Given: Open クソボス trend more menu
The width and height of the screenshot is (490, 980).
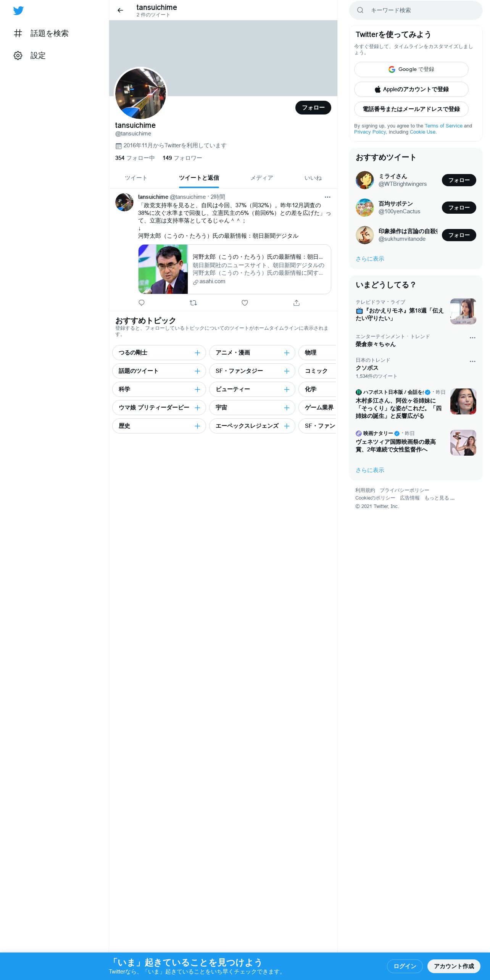Looking at the screenshot, I should (472, 361).
